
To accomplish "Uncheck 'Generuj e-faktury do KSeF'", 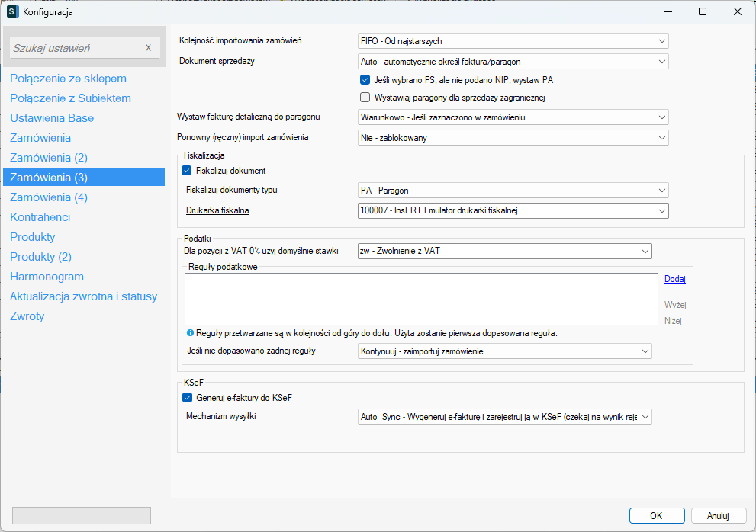I will point(187,397).
